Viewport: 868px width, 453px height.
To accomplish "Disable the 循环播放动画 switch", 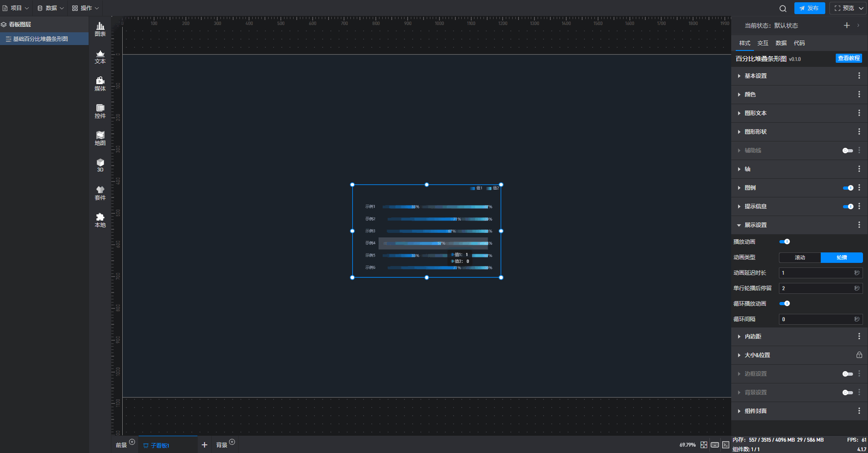I will 784,303.
